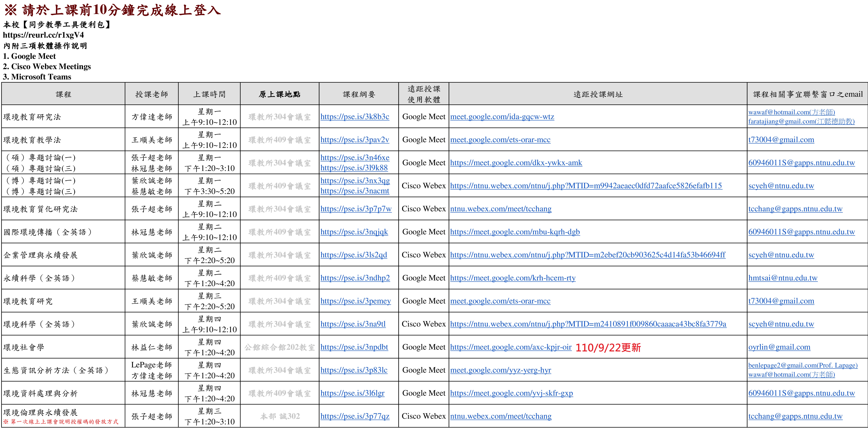Click the 原上課地點 column header
The image size is (868, 431).
(279, 94)
